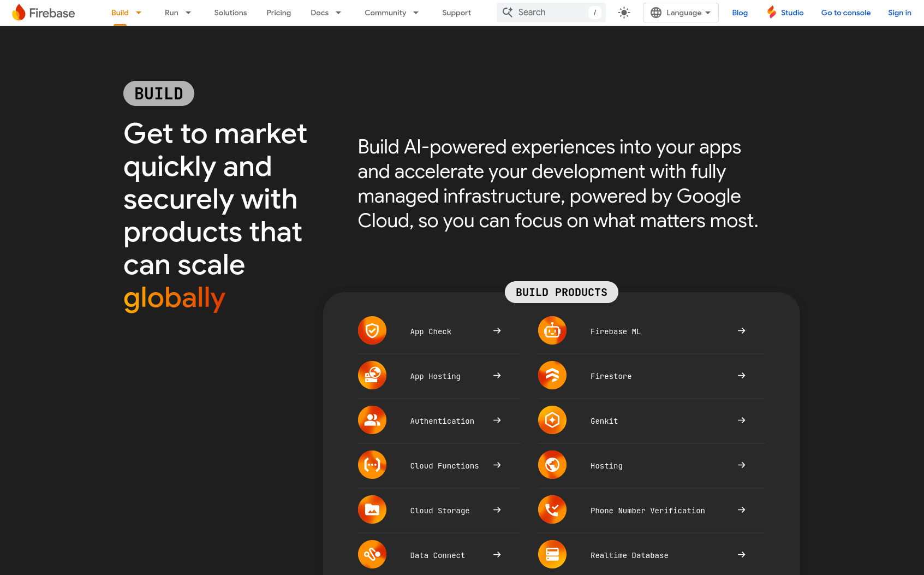This screenshot has height=575, width=924.
Task: Open the Pricing page
Action: pyautogui.click(x=278, y=13)
